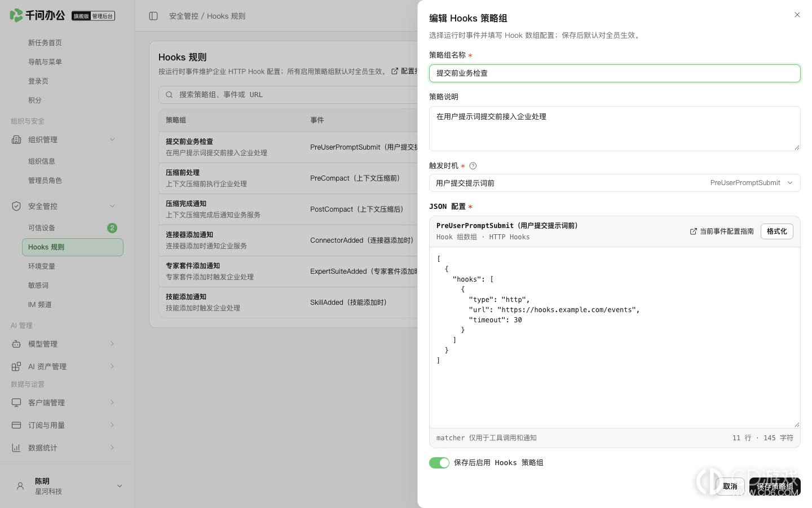The width and height of the screenshot is (812, 508).
Task: Go to 可信设备 in sidebar
Action: point(73,228)
